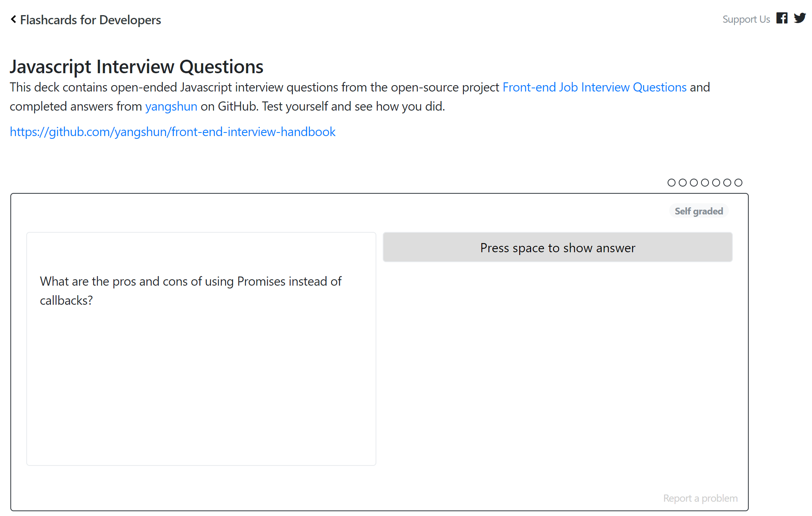Screen dimensions: 812x516
Task: Select the fourth progress circle
Action: [x=705, y=183]
